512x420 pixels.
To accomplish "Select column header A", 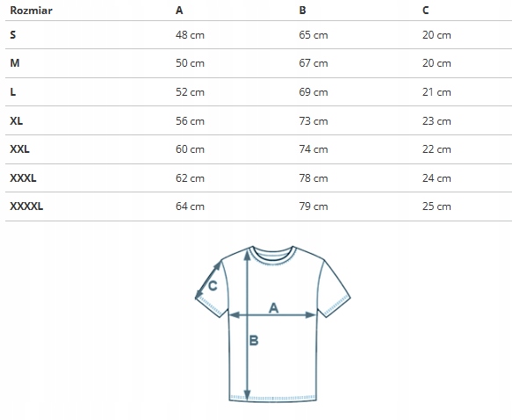I will [x=179, y=11].
